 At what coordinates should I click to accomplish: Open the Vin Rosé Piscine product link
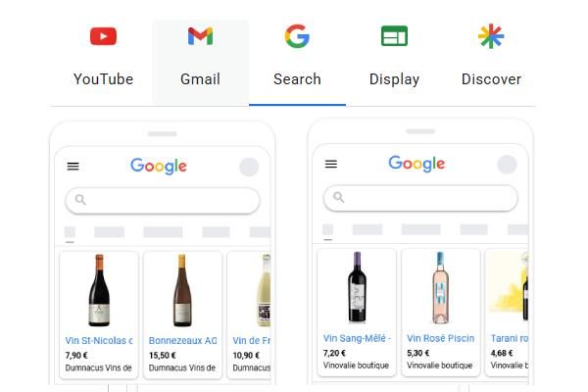pyautogui.click(x=441, y=338)
